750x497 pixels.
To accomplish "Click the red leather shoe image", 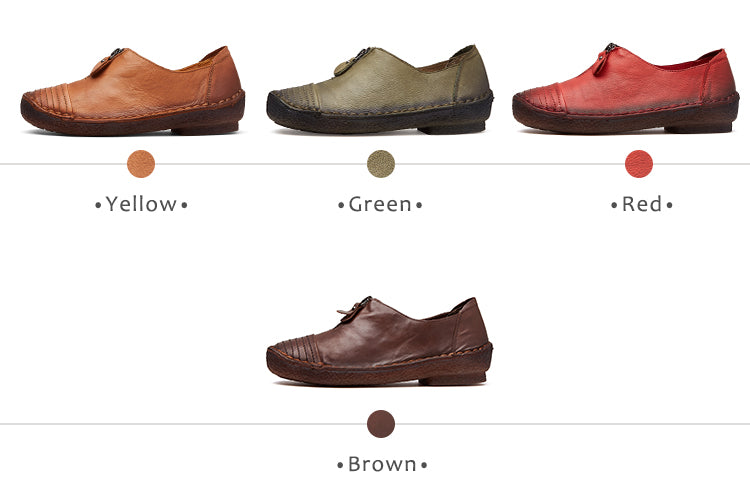I will pos(626,88).
